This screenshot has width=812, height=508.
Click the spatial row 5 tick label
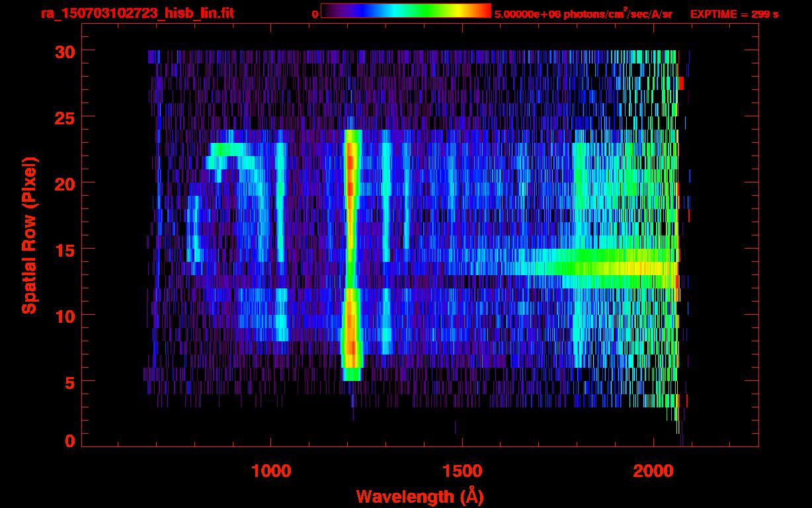pyautogui.click(x=70, y=382)
